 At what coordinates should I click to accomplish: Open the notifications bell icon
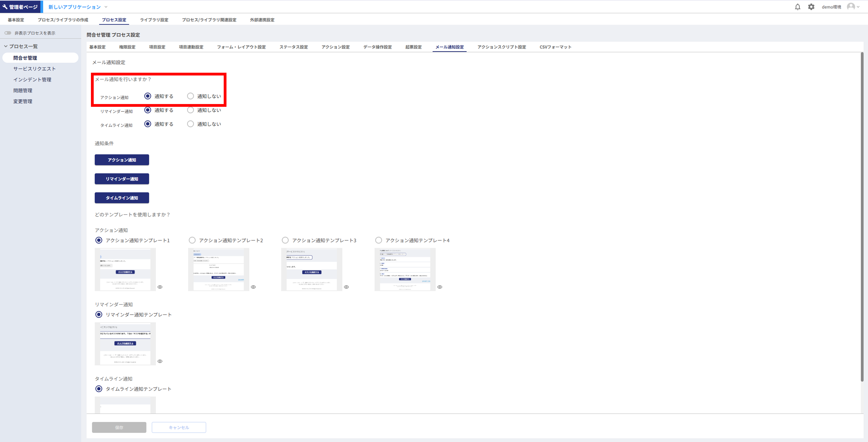tap(797, 7)
